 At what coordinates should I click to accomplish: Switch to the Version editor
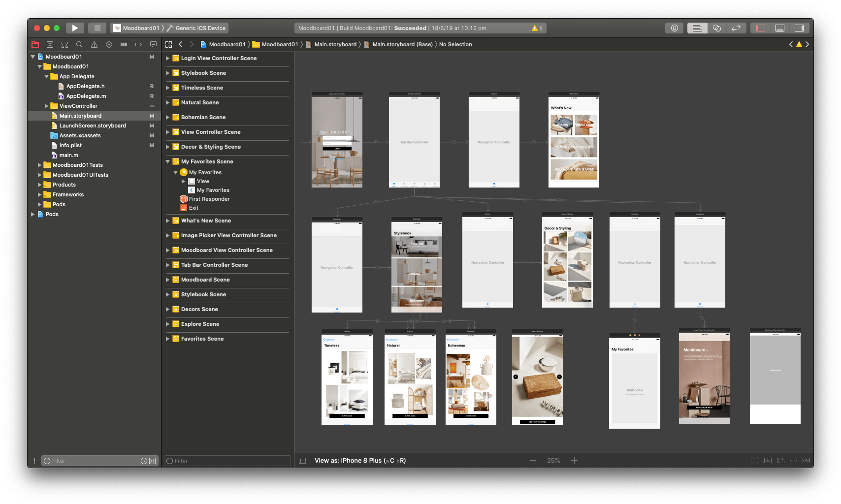tap(736, 28)
